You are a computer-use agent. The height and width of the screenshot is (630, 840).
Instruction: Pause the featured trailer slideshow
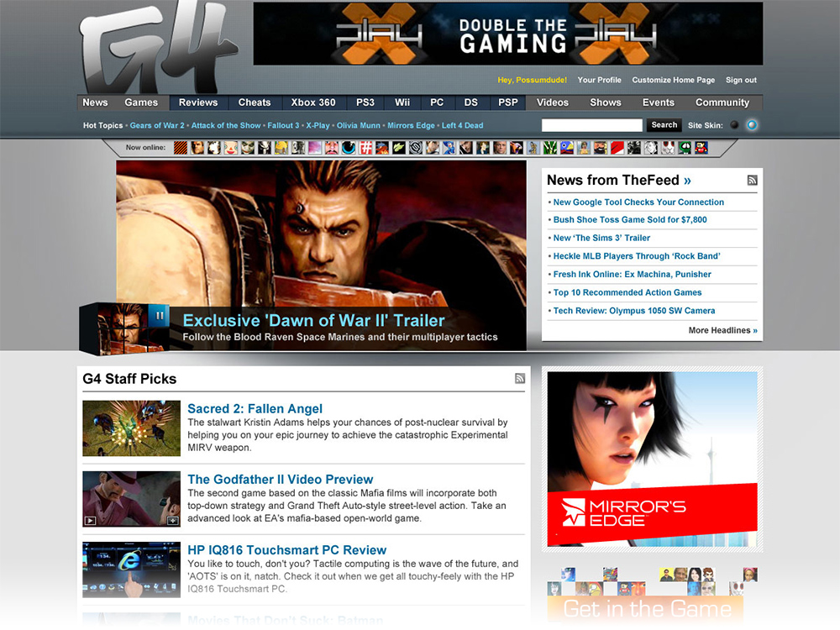(x=159, y=316)
